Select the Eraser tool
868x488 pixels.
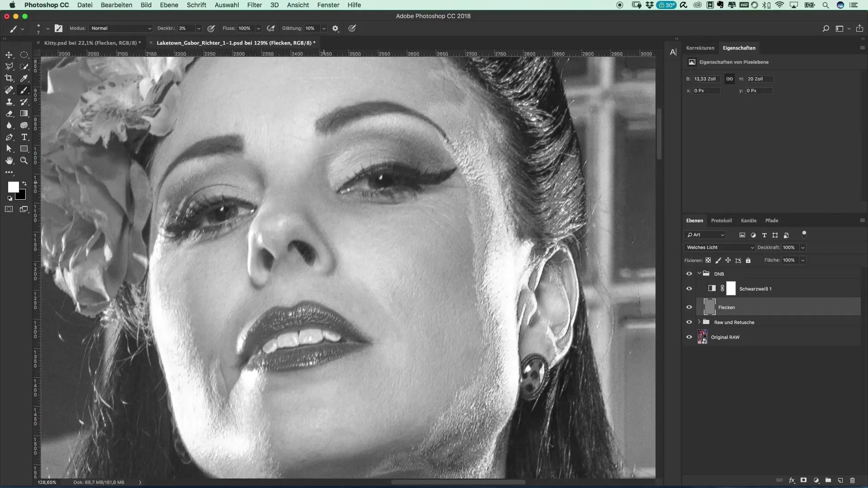9,113
